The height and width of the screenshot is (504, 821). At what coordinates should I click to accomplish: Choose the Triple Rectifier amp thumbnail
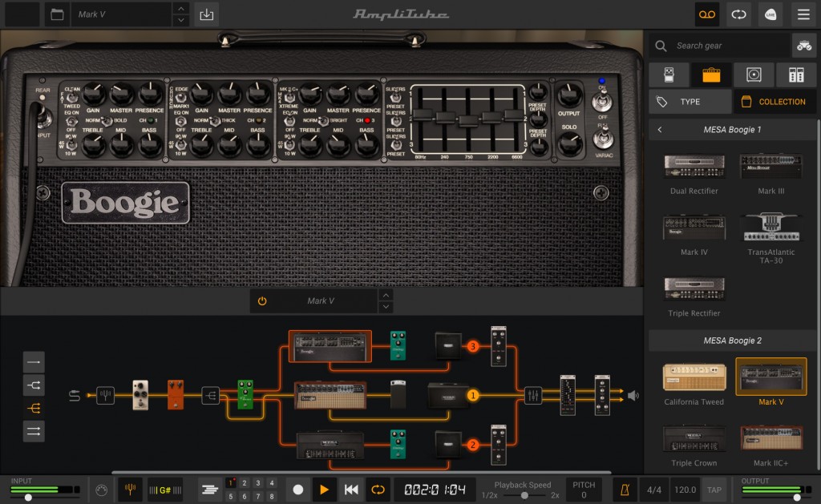pyautogui.click(x=694, y=289)
